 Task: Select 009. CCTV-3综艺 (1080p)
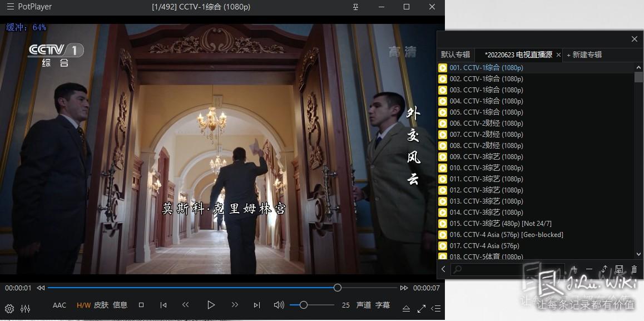click(x=536, y=156)
